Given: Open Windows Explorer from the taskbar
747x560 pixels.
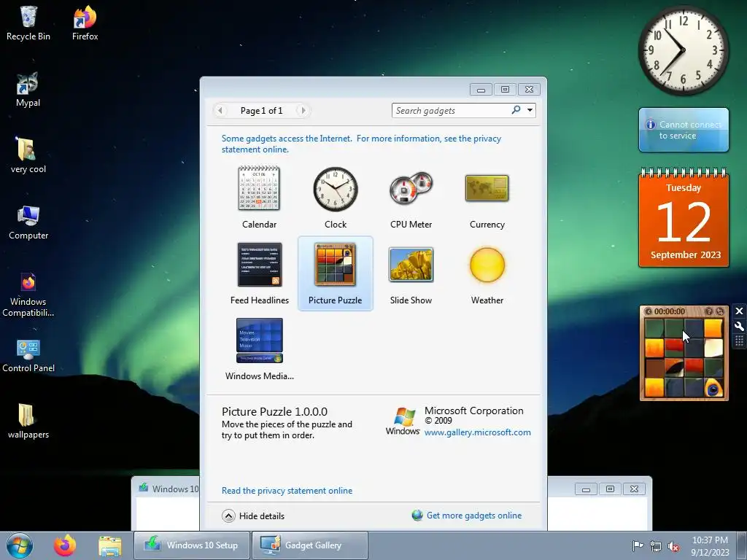Looking at the screenshot, I should click(110, 545).
